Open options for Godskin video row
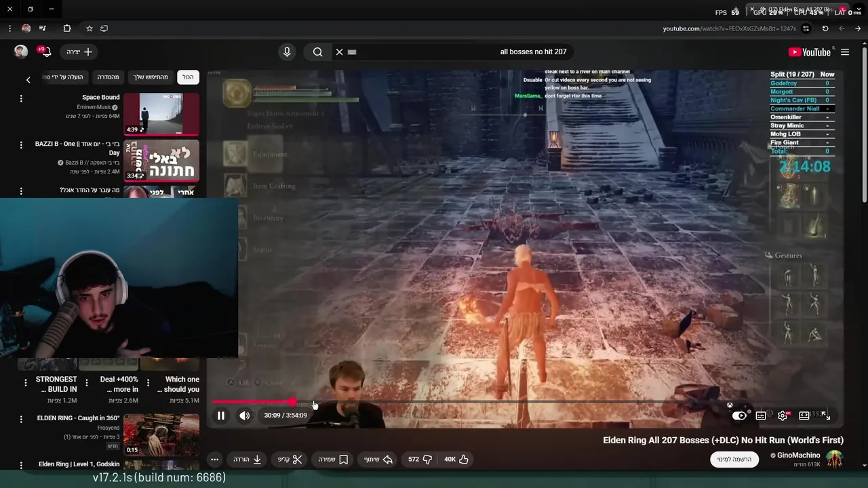Viewport: 868px width, 488px height. (21, 465)
